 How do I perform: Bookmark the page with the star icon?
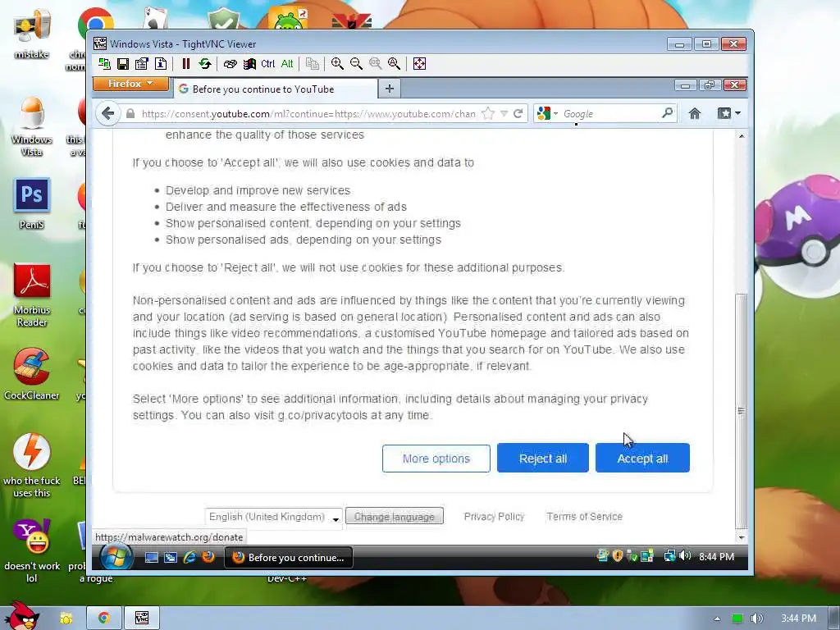[487, 113]
